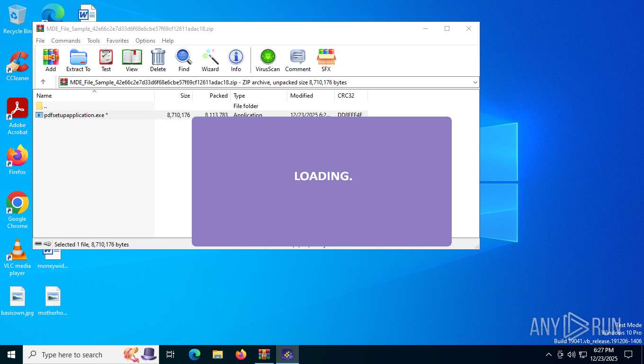Launch the Wizard wand icon
This screenshot has width=644, height=364.
tap(210, 60)
